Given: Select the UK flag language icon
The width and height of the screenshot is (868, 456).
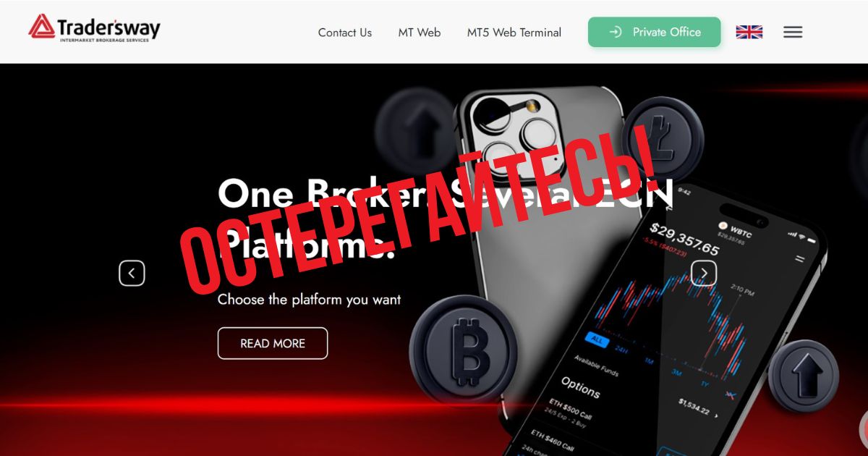Looking at the screenshot, I should coord(749,32).
